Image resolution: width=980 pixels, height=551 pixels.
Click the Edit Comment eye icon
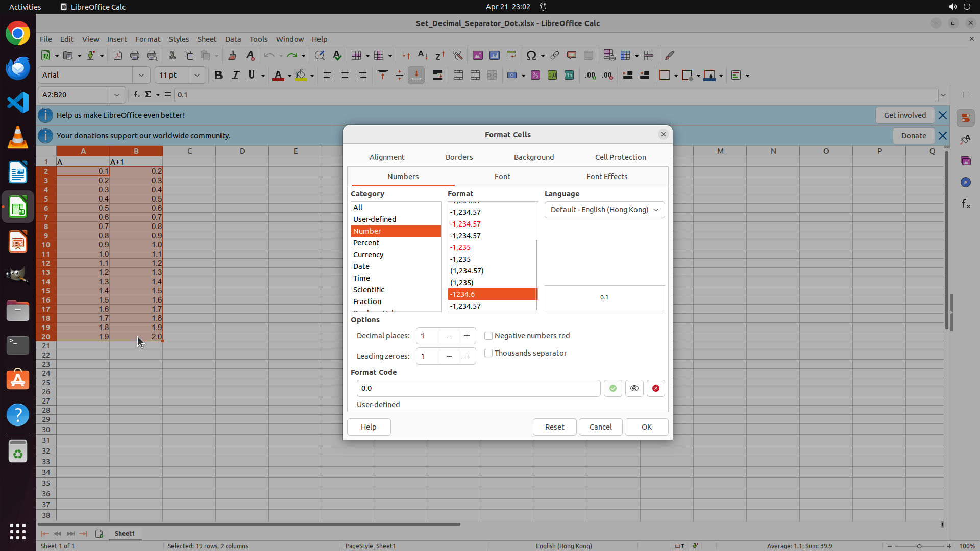click(x=634, y=388)
